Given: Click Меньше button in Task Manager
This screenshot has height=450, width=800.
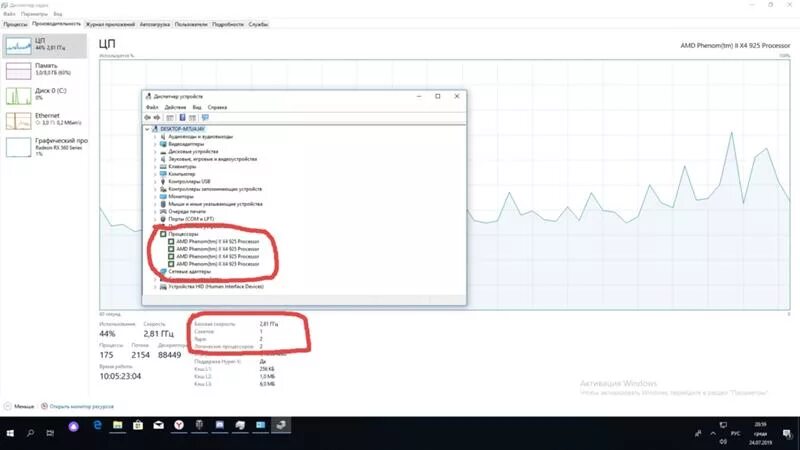Looking at the screenshot, I should pyautogui.click(x=19, y=407).
